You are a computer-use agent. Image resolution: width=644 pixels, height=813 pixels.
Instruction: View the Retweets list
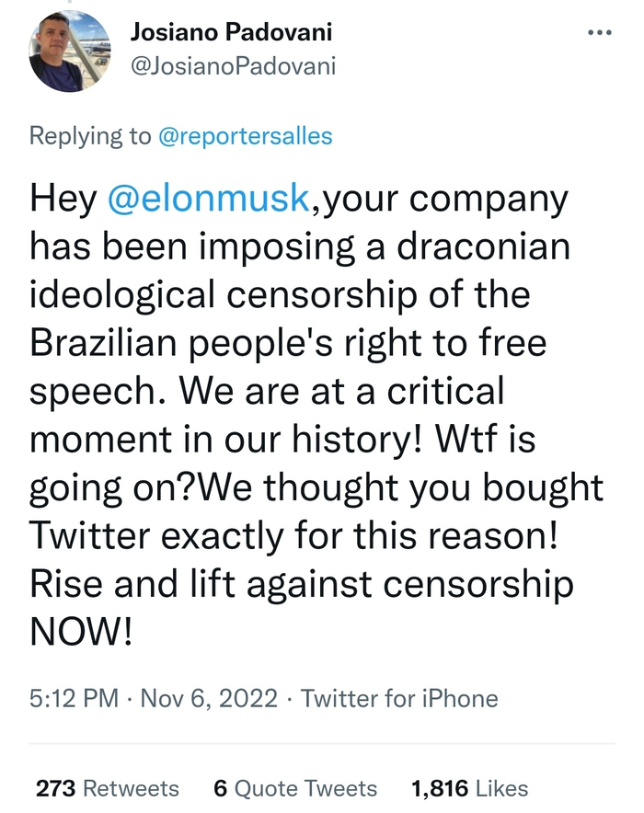(131, 788)
